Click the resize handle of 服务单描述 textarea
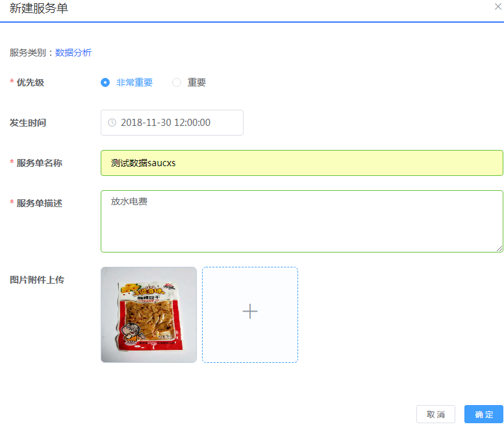 (x=499, y=249)
